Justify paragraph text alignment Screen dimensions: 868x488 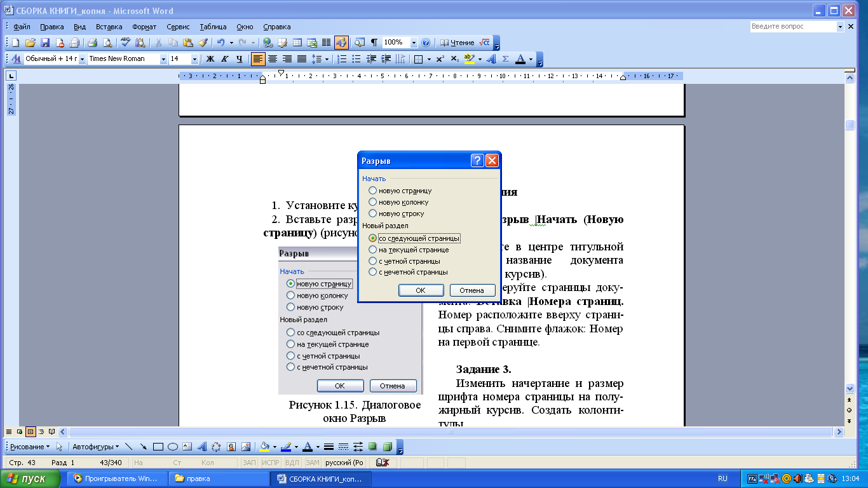pyautogui.click(x=302, y=59)
